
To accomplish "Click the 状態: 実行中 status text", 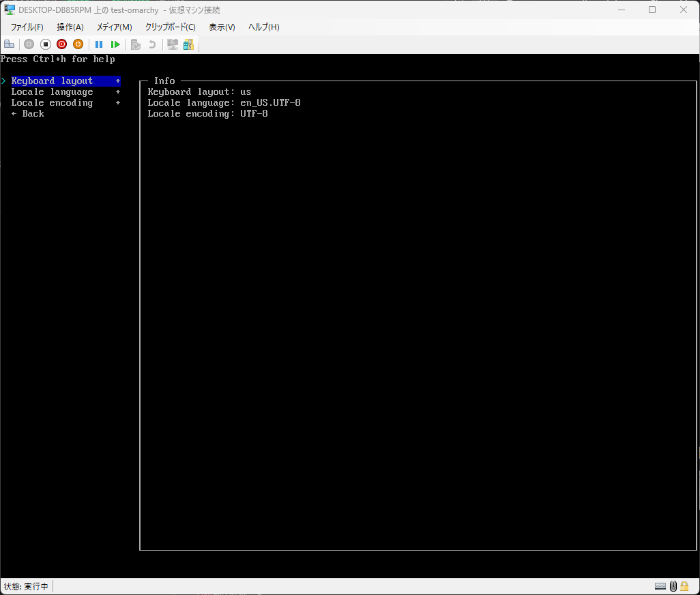I will [26, 587].
